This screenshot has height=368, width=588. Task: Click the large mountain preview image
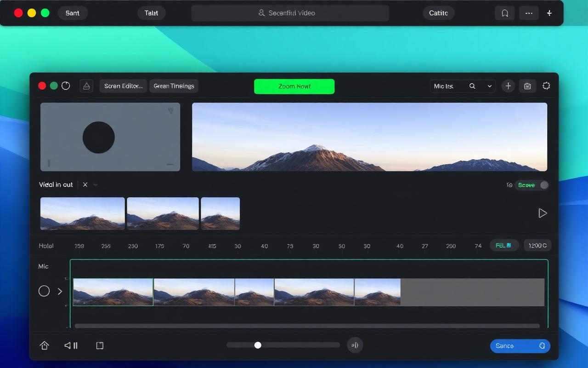[369, 137]
